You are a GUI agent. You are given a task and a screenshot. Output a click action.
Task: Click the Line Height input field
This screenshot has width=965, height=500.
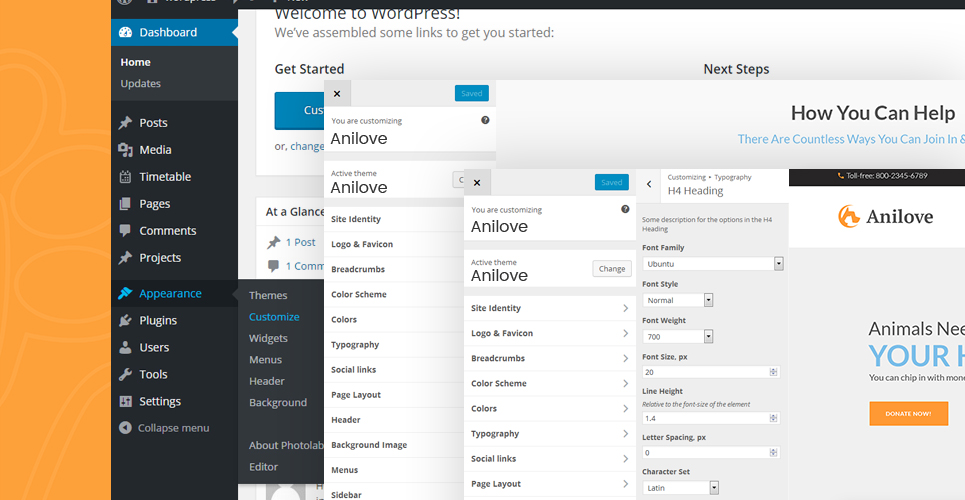point(711,418)
